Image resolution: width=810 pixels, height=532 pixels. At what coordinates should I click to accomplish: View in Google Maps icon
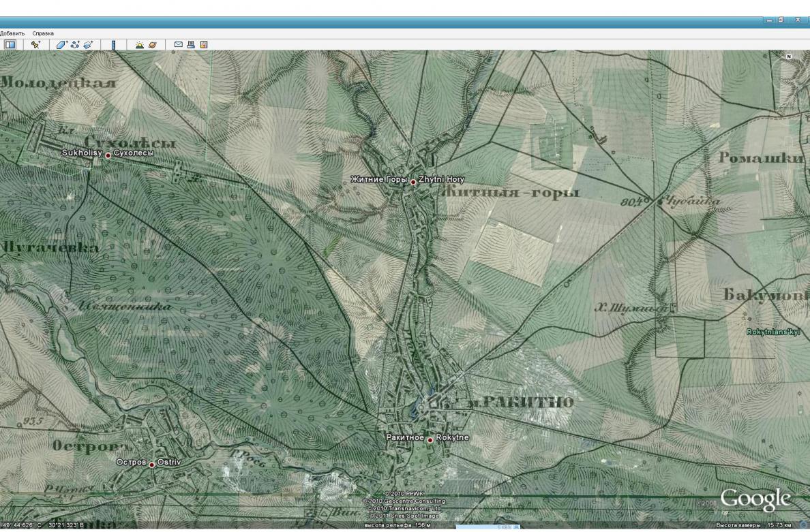204,45
